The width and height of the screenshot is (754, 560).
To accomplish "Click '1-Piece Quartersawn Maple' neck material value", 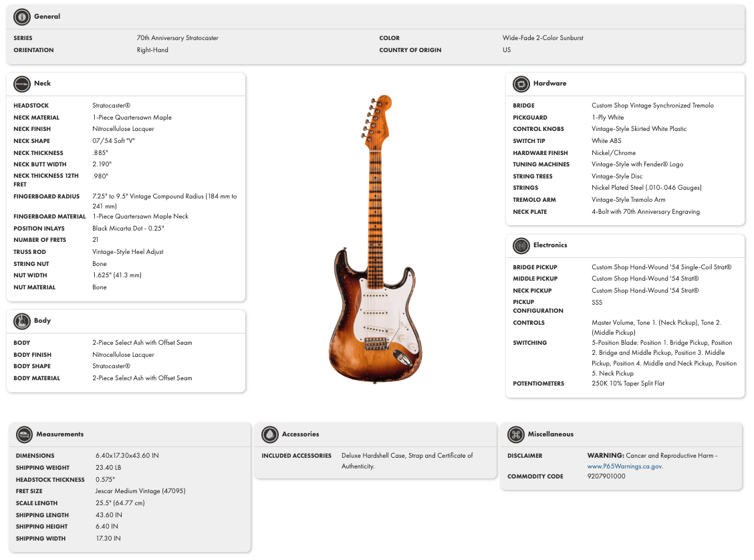I will click(x=132, y=118).
